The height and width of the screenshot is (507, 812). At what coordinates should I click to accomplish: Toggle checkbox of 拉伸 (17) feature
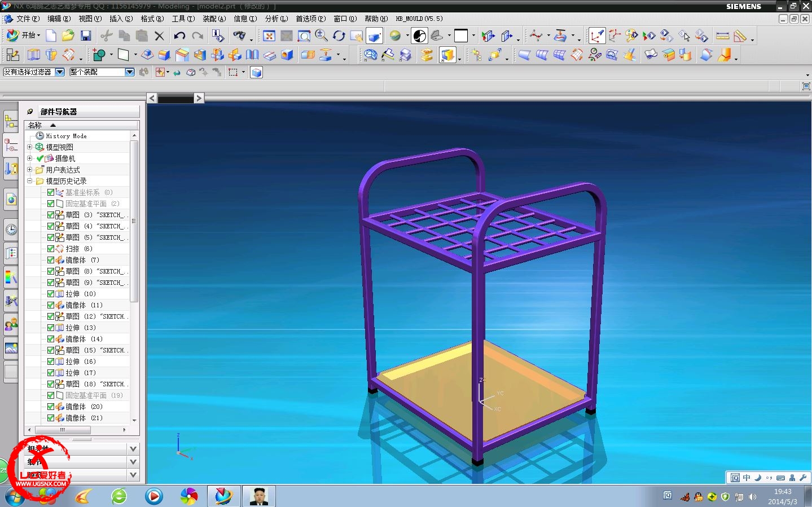(51, 373)
